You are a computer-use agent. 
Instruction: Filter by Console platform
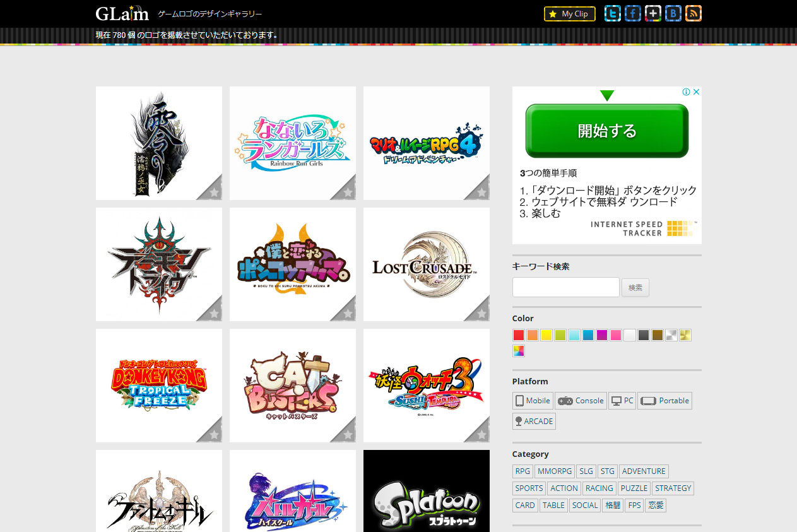(581, 401)
